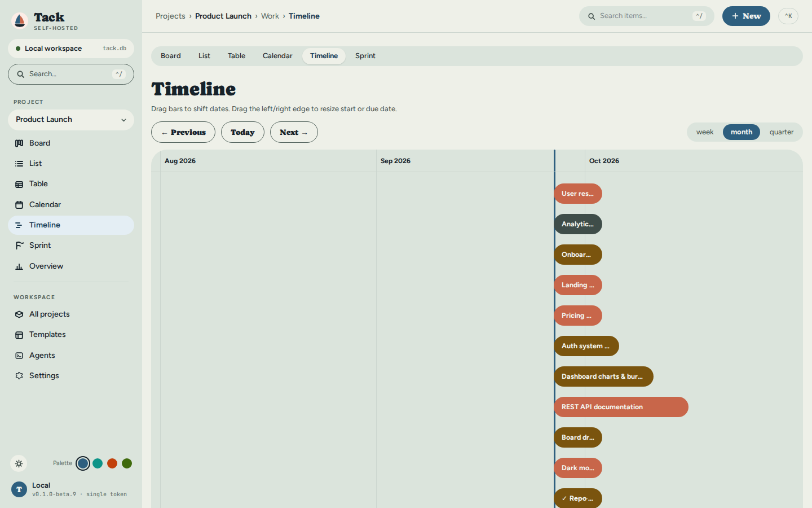
Task: Select the month scale option
Action: (x=742, y=132)
